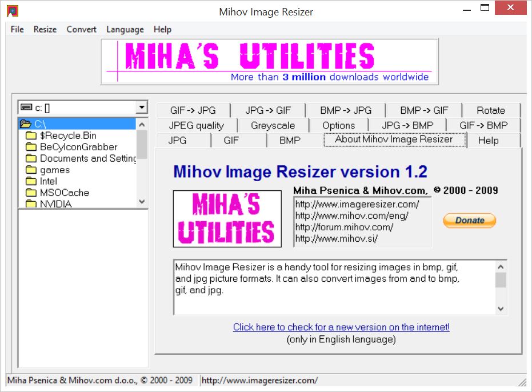Viewport: 532px width, 392px height.
Task: Open the File menu
Action: click(17, 30)
